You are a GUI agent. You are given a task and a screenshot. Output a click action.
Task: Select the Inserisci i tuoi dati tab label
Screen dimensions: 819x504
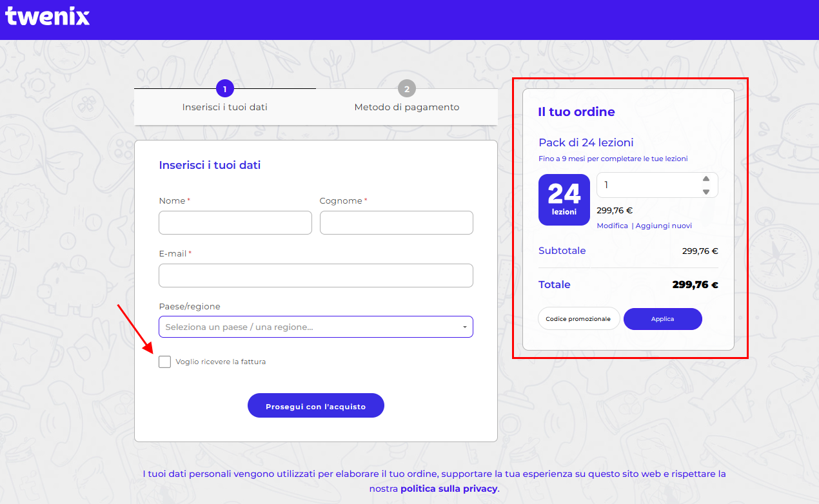224,107
